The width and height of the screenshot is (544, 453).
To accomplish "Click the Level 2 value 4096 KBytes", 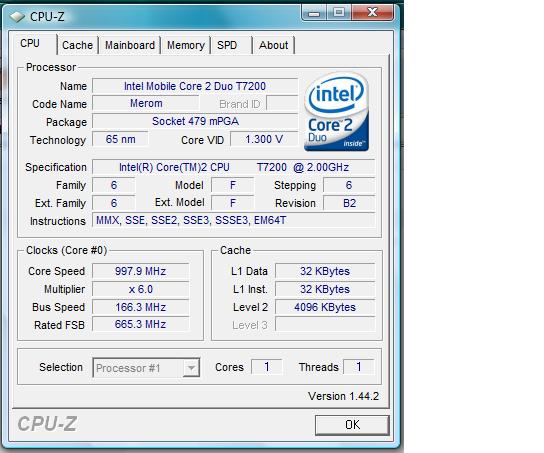I will (x=325, y=307).
